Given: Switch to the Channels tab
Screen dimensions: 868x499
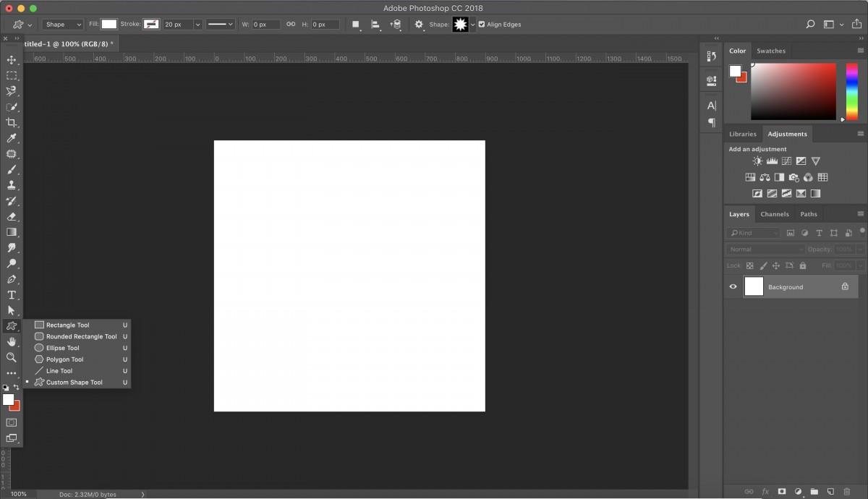Looking at the screenshot, I should [774, 213].
